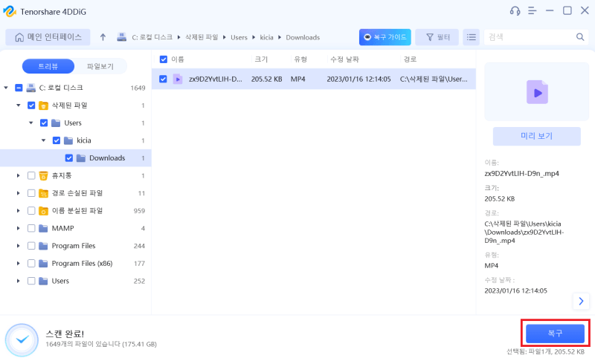Check the MAMP folder checkbox
Image resolution: width=595 pixels, height=364 pixels.
click(x=31, y=228)
